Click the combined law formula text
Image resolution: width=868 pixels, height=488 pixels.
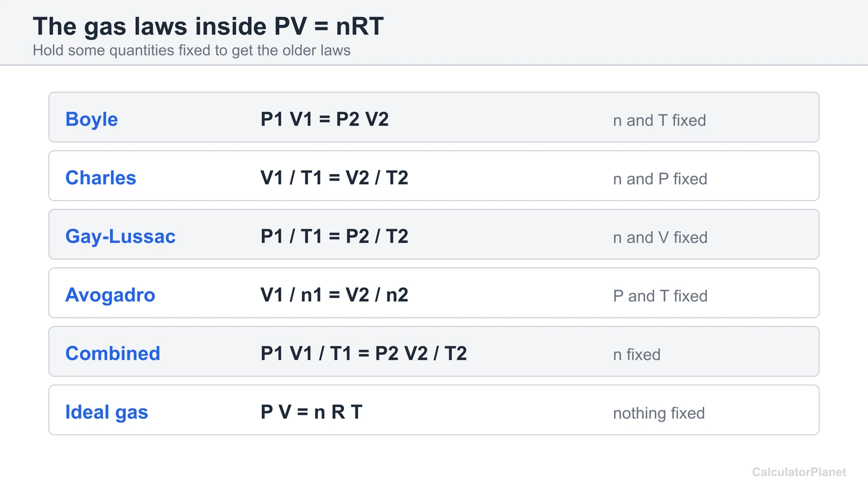point(363,354)
